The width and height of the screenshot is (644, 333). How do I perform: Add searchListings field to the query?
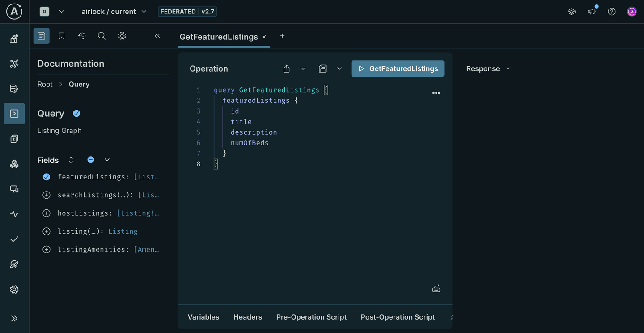(x=47, y=195)
